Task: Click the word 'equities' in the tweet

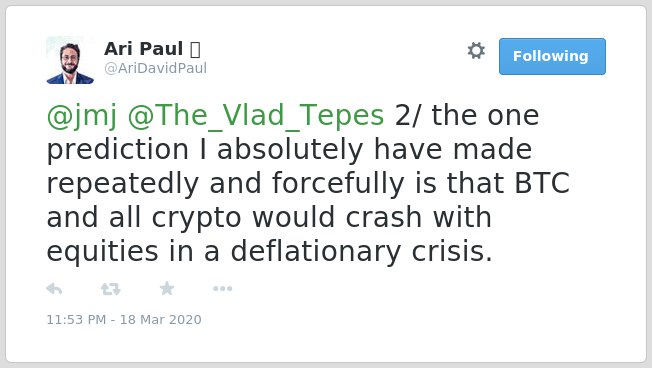Action: (102, 252)
